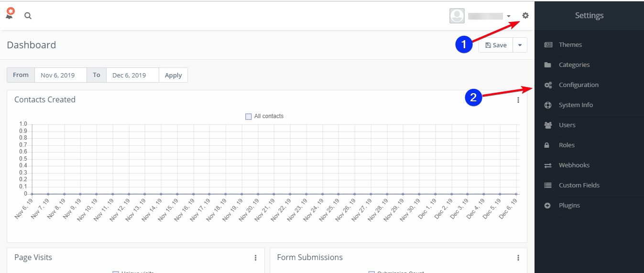Open the settings gear icon
This screenshot has width=644, height=273.
[525, 15]
